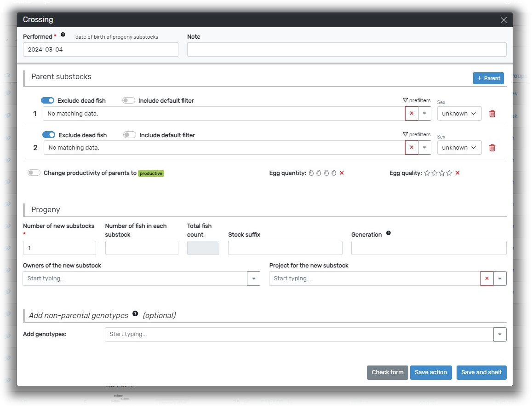Delete parent substock row 2 with trash icon
The width and height of the screenshot is (532, 406).
[x=492, y=148]
